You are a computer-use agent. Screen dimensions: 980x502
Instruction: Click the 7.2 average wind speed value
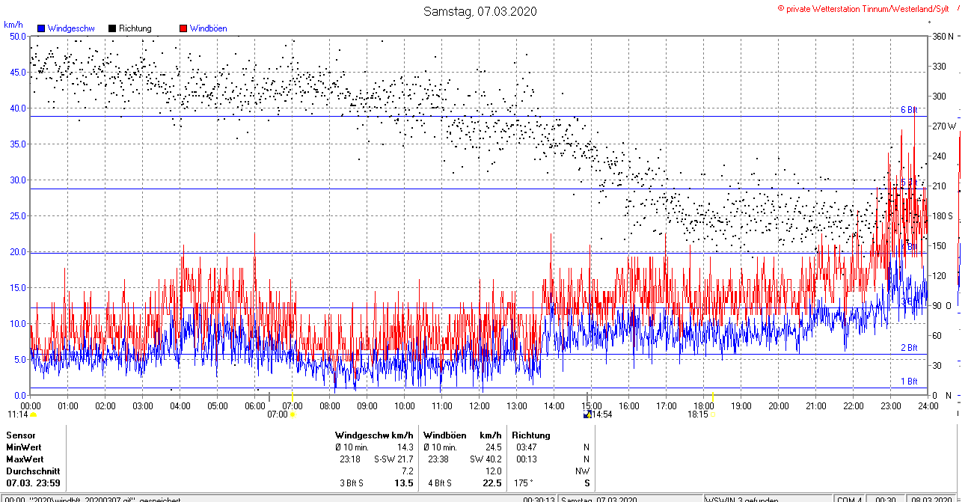coord(408,471)
